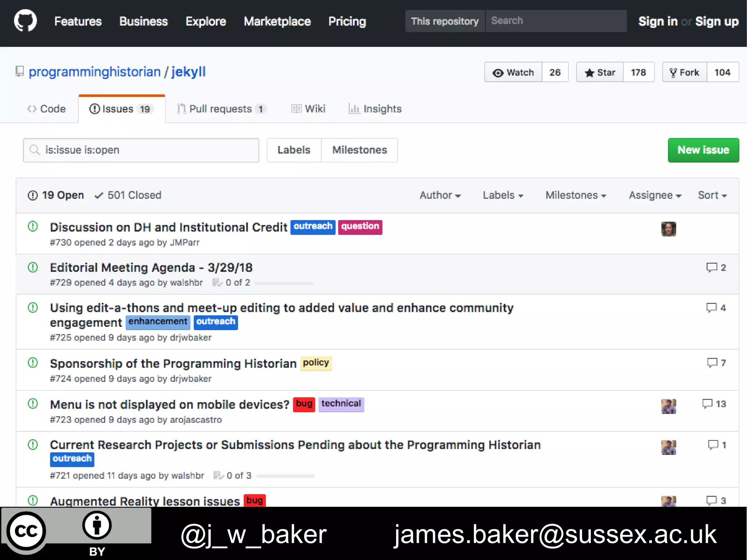This screenshot has width=747, height=560.
Task: Click the top Search input box
Action: [x=556, y=21]
